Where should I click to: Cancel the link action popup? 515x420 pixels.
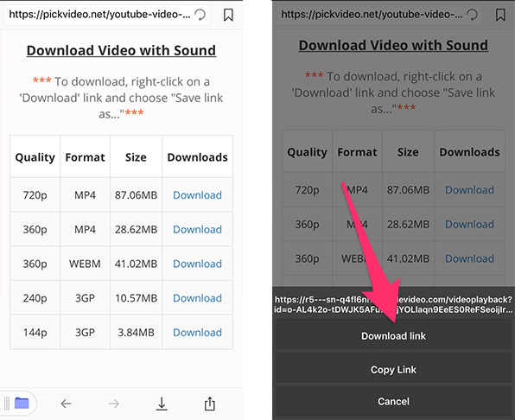coord(393,401)
